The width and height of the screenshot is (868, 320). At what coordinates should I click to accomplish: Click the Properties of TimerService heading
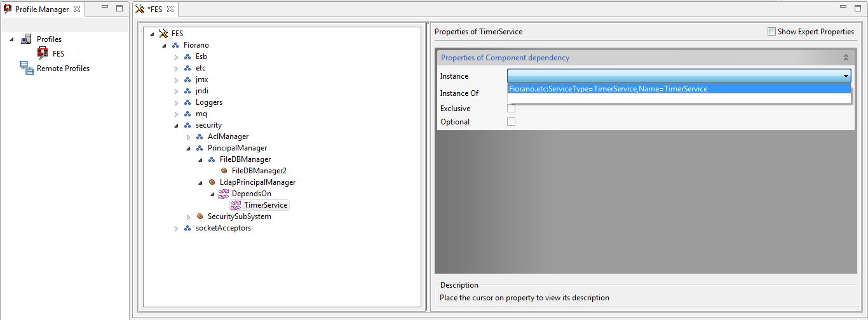478,32
